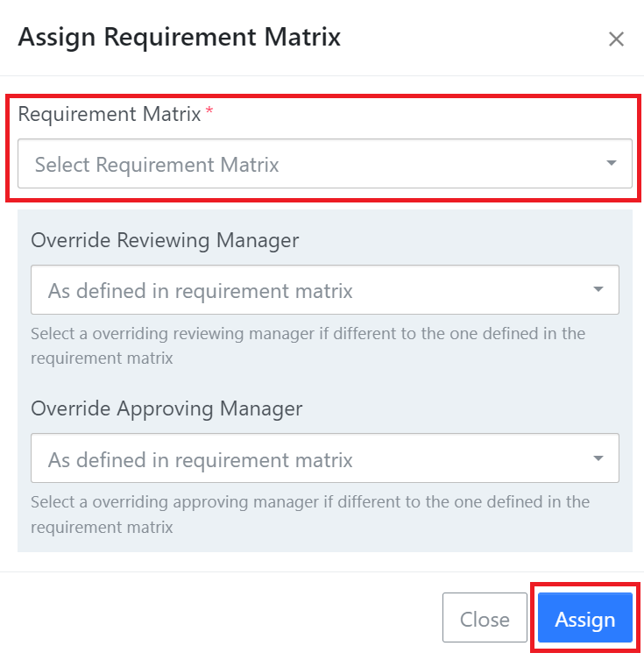The width and height of the screenshot is (644, 660).
Task: Click the caret arrow in Requirement Matrix field
Action: (612, 163)
